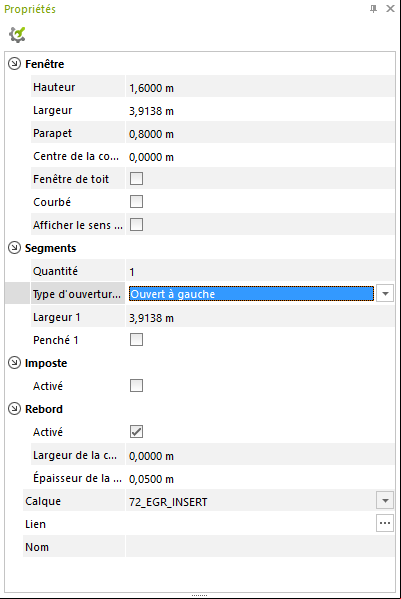Image resolution: width=401 pixels, height=599 pixels.
Task: Click the gear with checkmark properties icon
Action: point(17,34)
